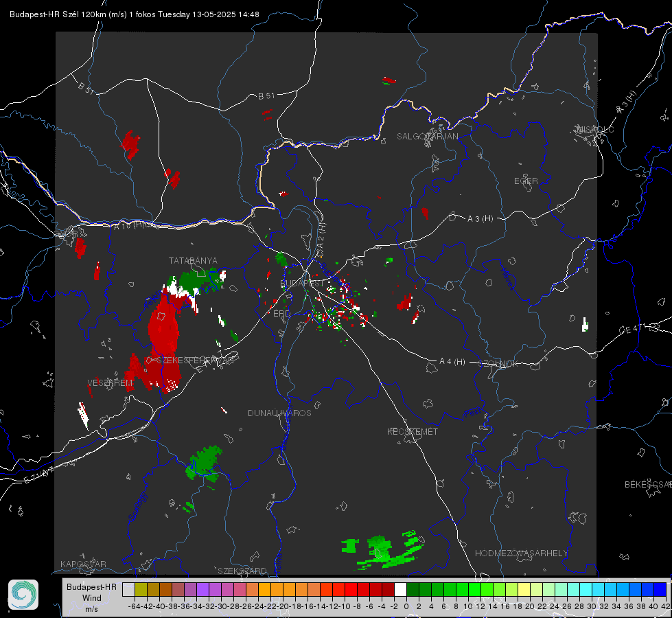Viewport: 672px width, 618px height.
Task: Click the SALGOTARJAN city label
Action: click(427, 137)
